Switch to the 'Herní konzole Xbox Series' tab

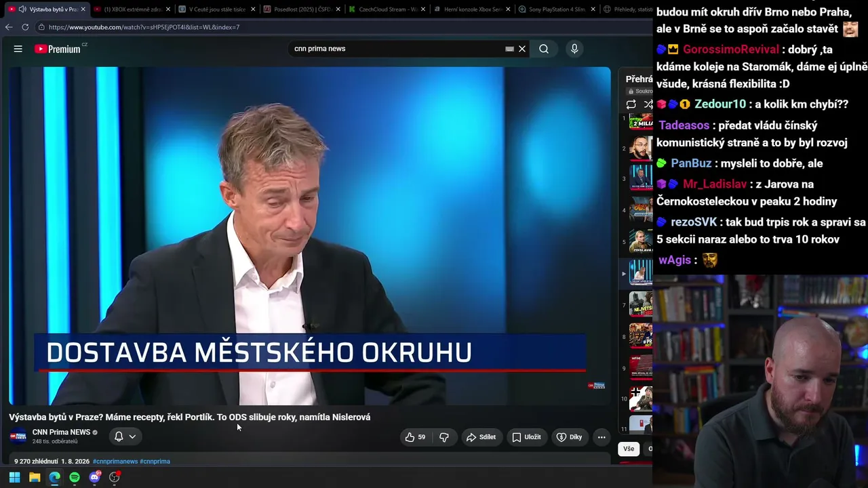click(x=471, y=9)
